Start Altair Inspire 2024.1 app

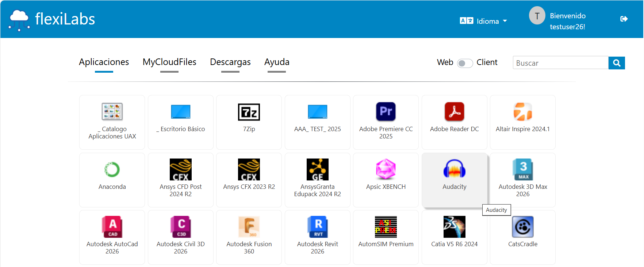(522, 112)
